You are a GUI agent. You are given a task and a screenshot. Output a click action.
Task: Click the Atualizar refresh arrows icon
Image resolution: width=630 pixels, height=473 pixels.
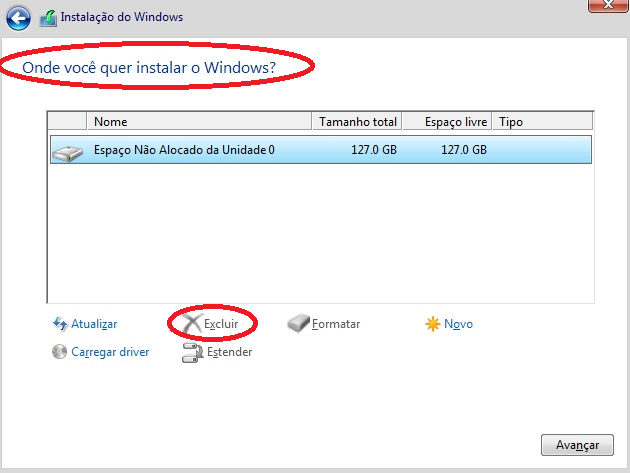click(60, 324)
